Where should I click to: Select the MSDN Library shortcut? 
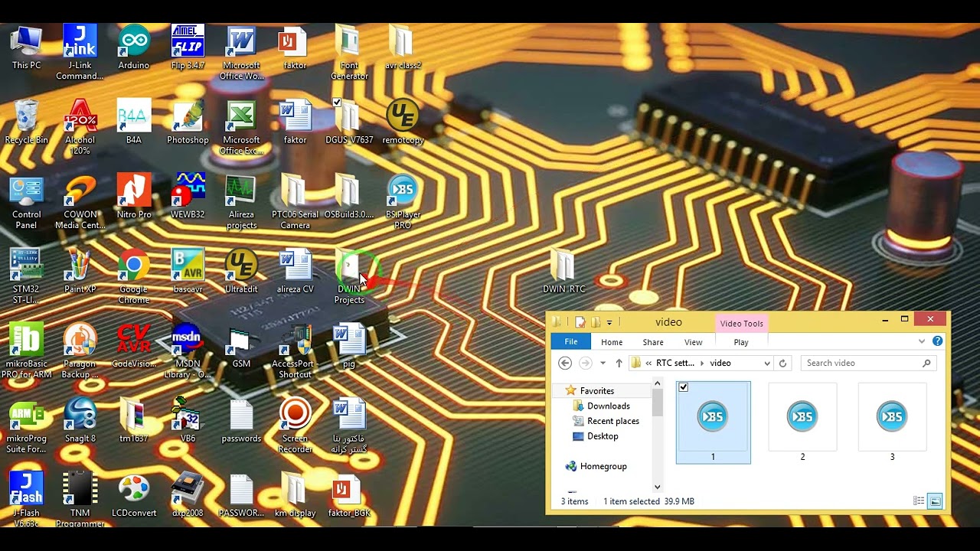tap(188, 351)
